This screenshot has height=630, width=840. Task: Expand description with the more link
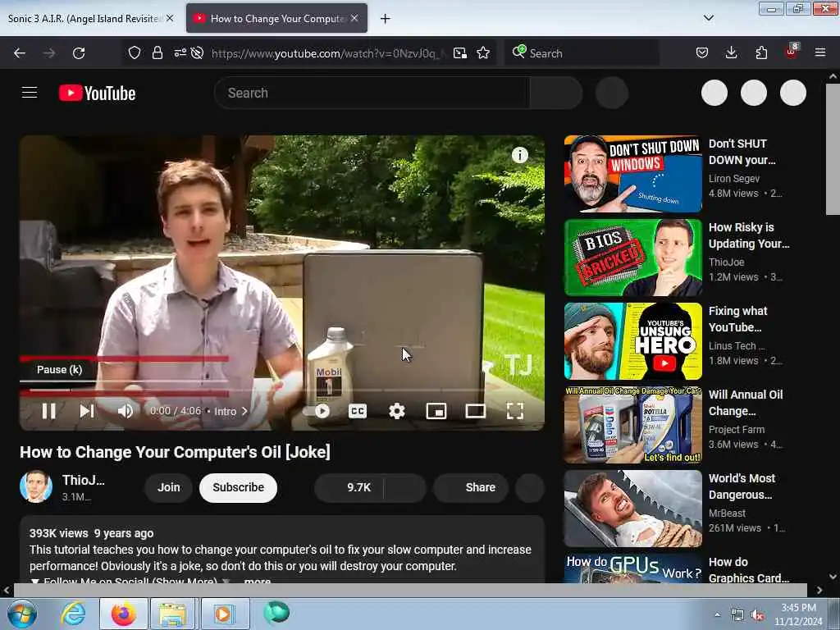pyautogui.click(x=258, y=581)
